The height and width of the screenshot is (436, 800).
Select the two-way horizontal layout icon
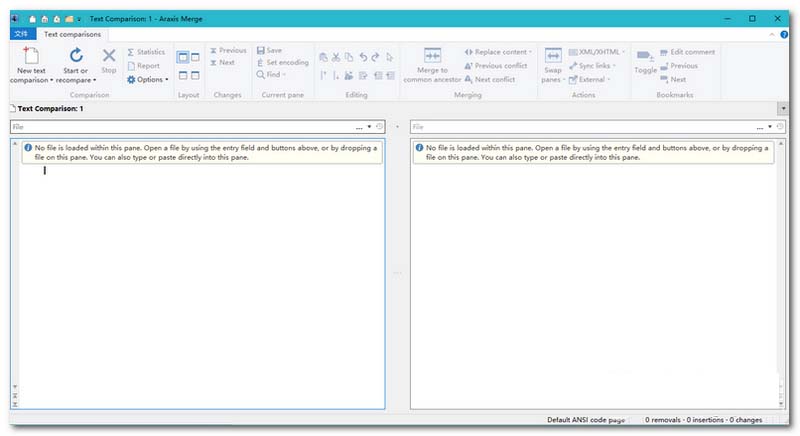coord(183,75)
